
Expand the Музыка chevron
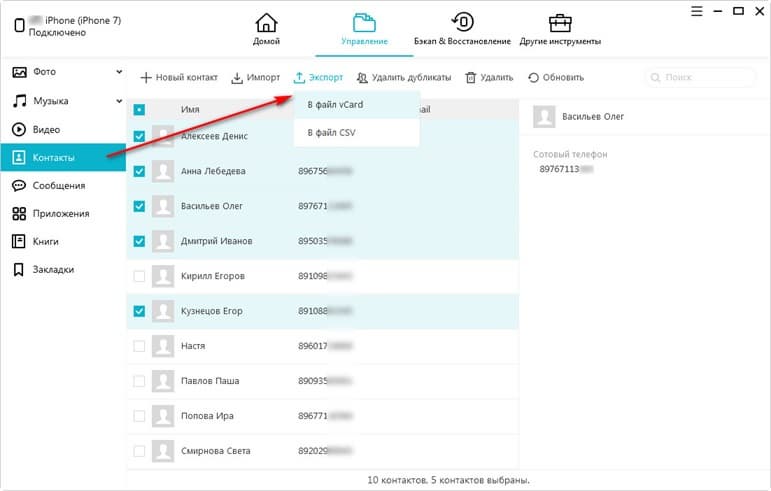(x=119, y=101)
